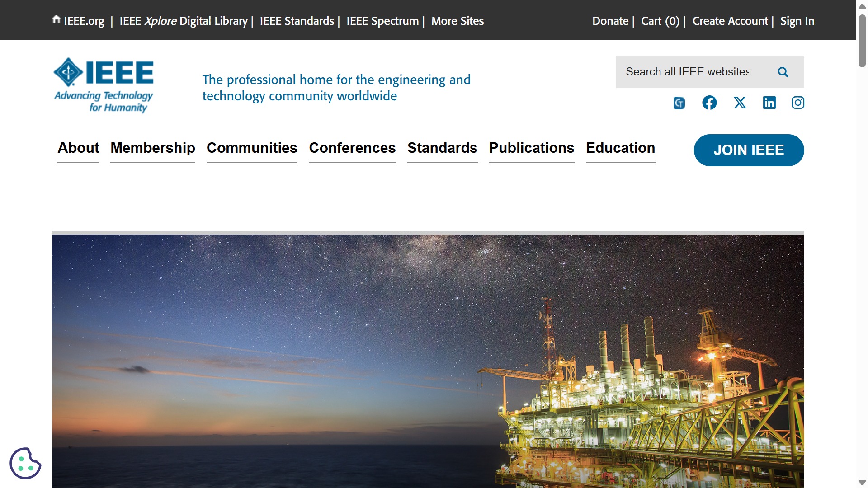Click the IEEE Collabratec icon
Image resolution: width=868 pixels, height=488 pixels.
[679, 103]
